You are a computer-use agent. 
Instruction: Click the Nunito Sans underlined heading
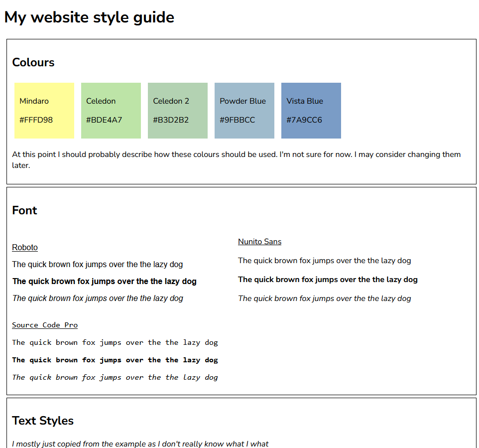(259, 241)
